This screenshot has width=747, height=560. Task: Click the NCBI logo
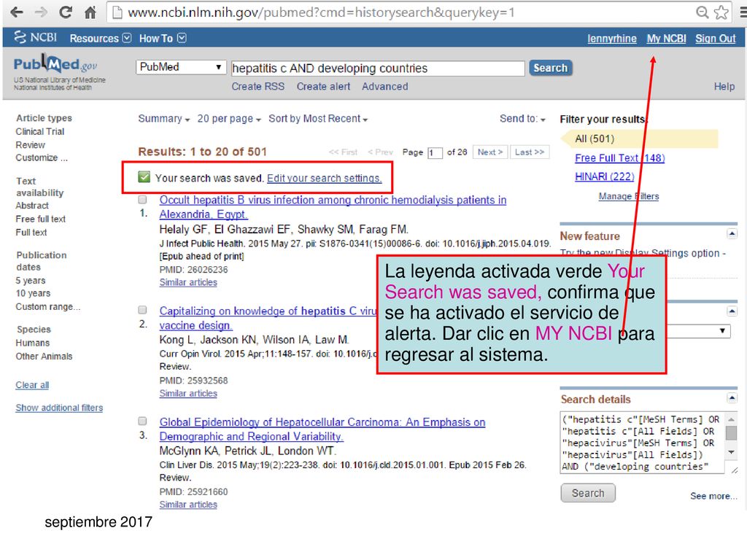pos(35,37)
